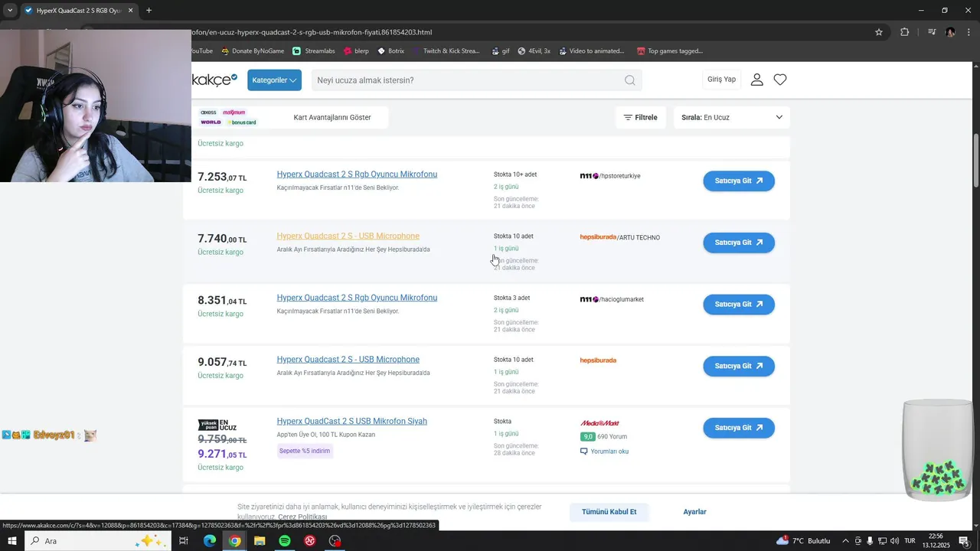
Task: Open 4Evil, 3x bookmark
Action: click(x=534, y=51)
